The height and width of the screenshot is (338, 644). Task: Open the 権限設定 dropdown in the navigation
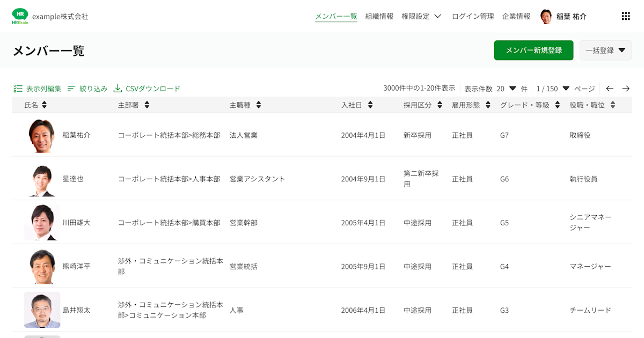tap(421, 16)
